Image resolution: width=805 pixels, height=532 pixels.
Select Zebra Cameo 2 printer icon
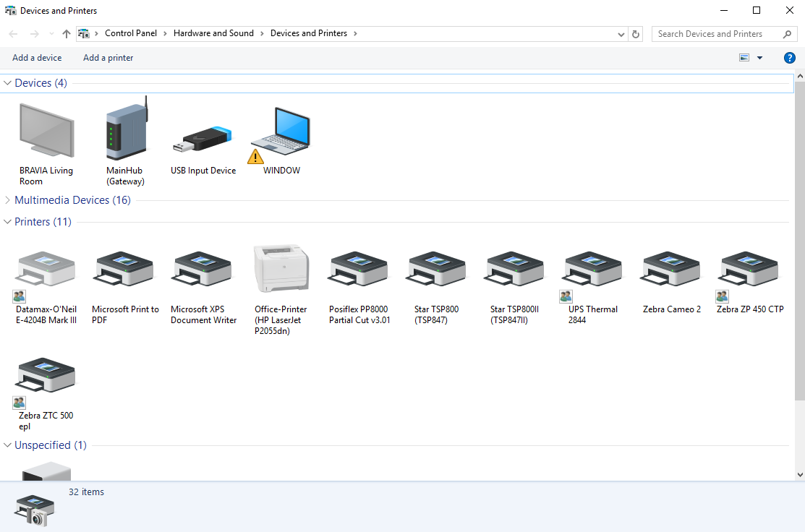click(670, 267)
